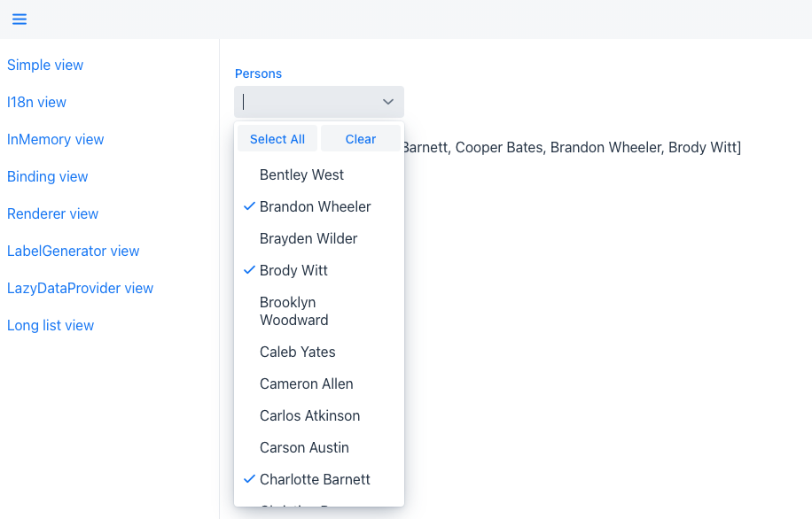Screen dimensions: 812x519
Task: Select Bentley West in the list
Action: pos(301,174)
